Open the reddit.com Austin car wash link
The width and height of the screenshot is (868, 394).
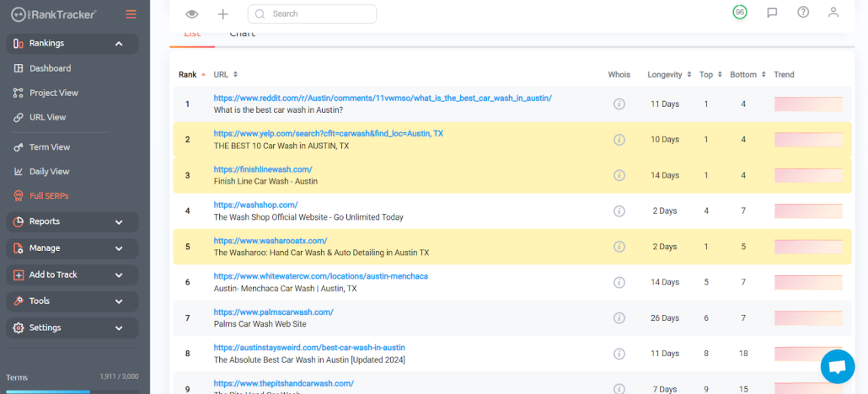click(383, 98)
